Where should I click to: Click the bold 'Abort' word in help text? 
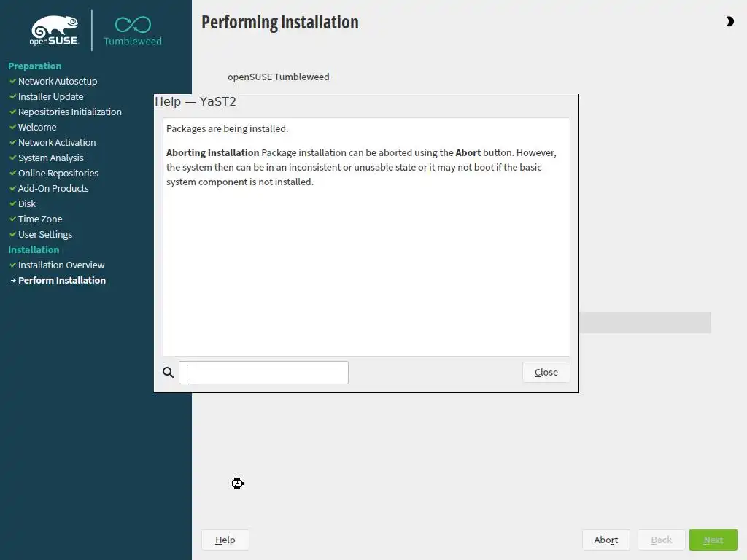[468, 153]
